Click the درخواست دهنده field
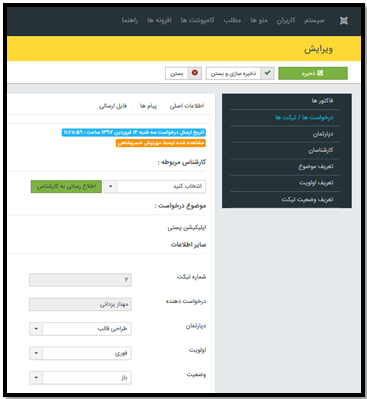Screen dimensions: 367x399 pos(80,304)
